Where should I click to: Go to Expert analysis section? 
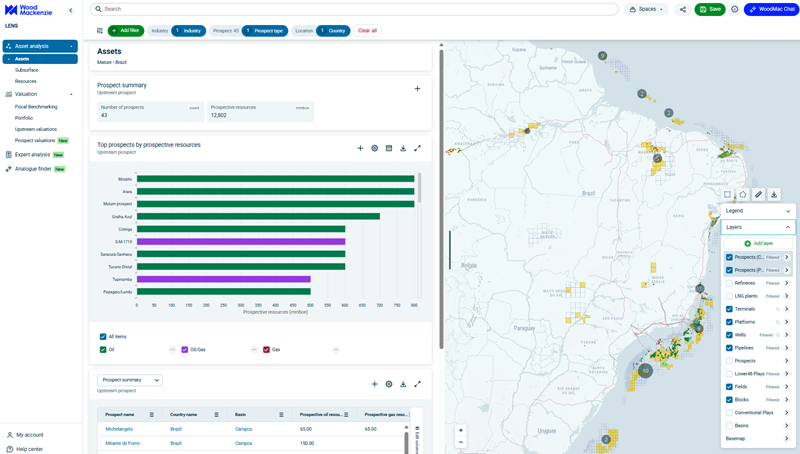click(32, 155)
